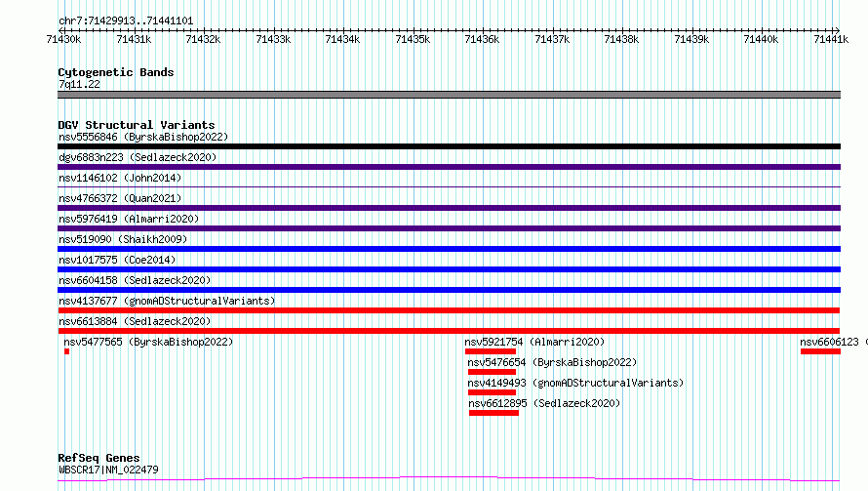Open nsv4137677 (gnomADStructuralVariants) label
The height and width of the screenshot is (491, 868).
tap(167, 301)
